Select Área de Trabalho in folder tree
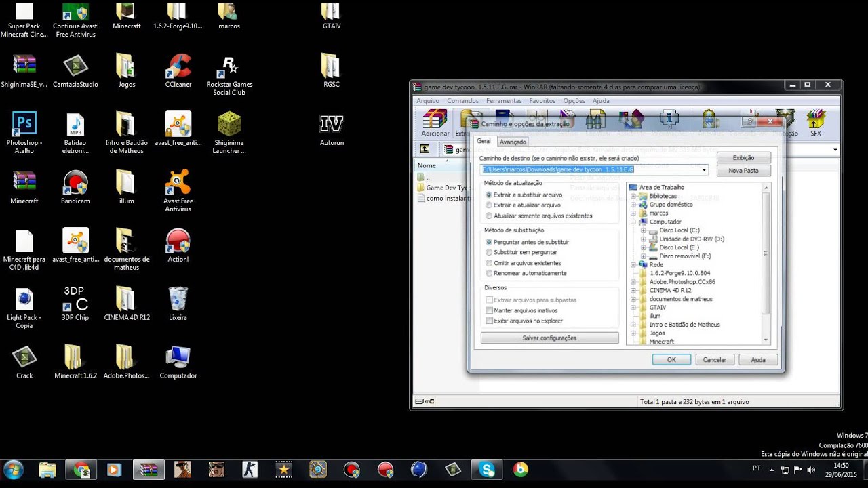Image resolution: width=868 pixels, height=488 pixels. point(661,187)
